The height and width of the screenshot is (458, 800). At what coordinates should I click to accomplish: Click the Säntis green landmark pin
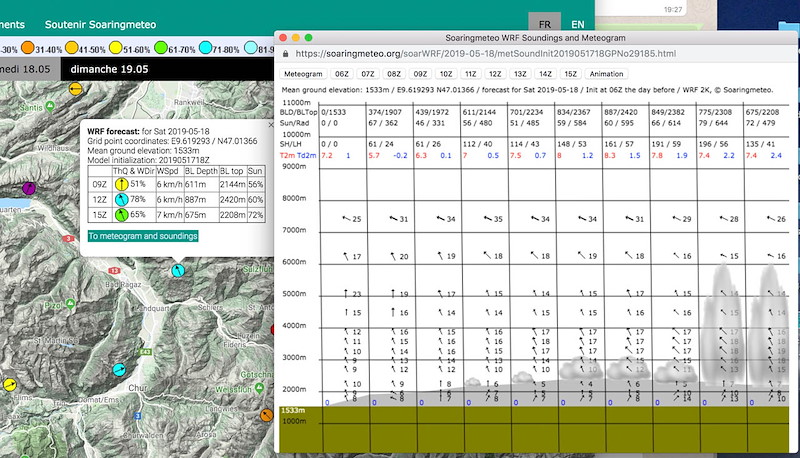click(49, 106)
